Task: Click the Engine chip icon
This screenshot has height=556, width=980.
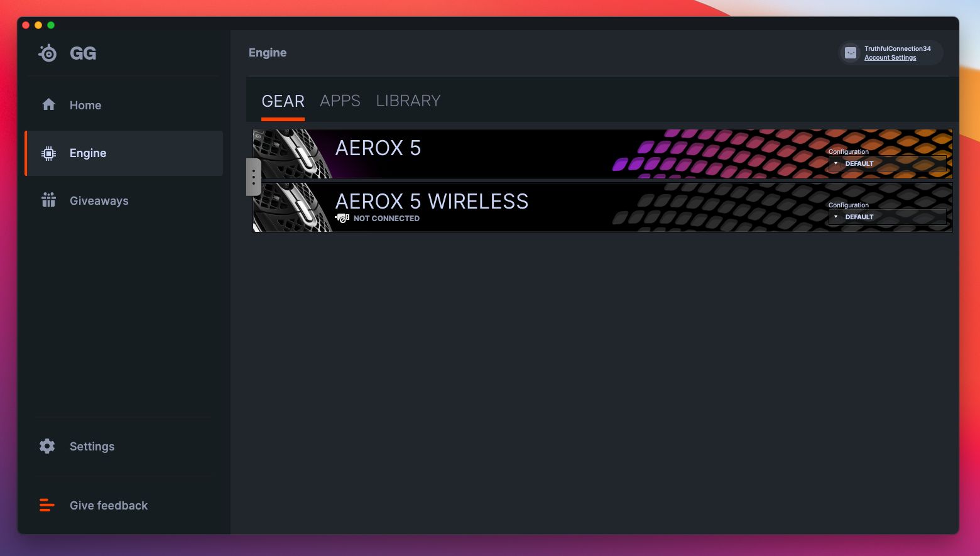Action: (x=48, y=153)
